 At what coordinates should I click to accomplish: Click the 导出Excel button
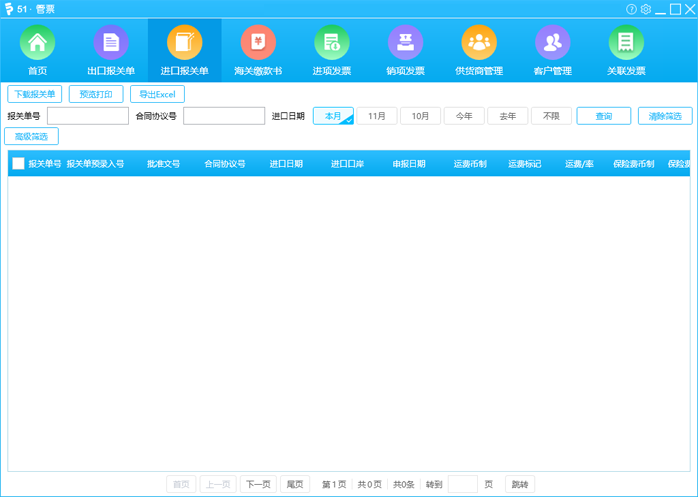[x=157, y=94]
